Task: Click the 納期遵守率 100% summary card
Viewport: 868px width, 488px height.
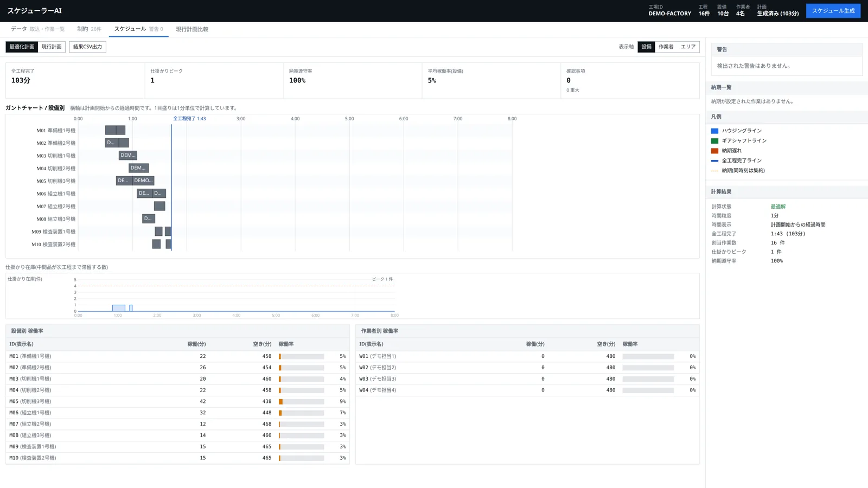Action: coord(353,80)
